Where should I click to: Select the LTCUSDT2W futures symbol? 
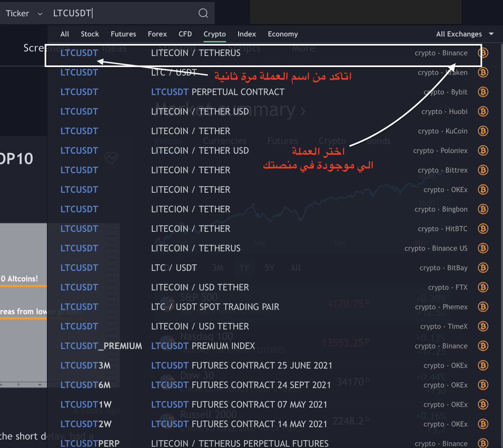[86, 424]
